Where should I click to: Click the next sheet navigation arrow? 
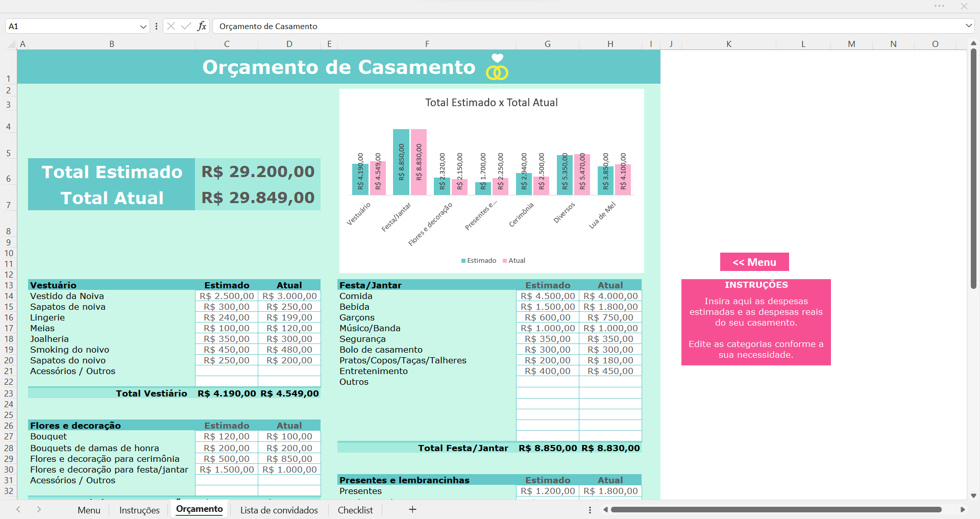39,509
